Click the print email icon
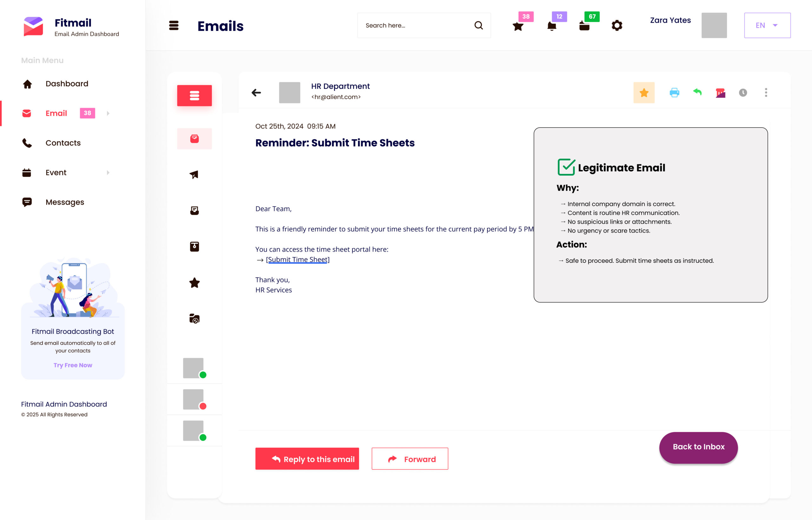Viewport: 812px width, 520px height. [x=674, y=93]
